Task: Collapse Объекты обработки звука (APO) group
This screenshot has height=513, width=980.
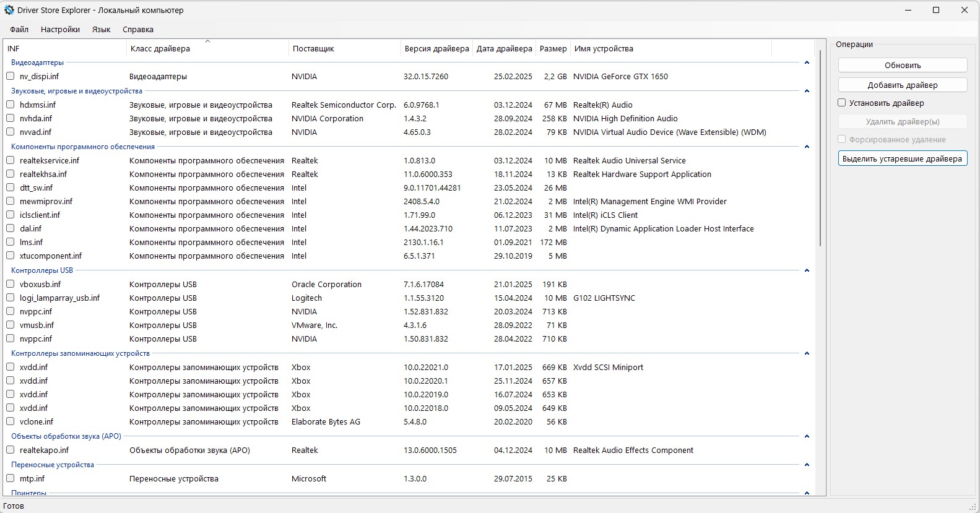Action: point(807,436)
